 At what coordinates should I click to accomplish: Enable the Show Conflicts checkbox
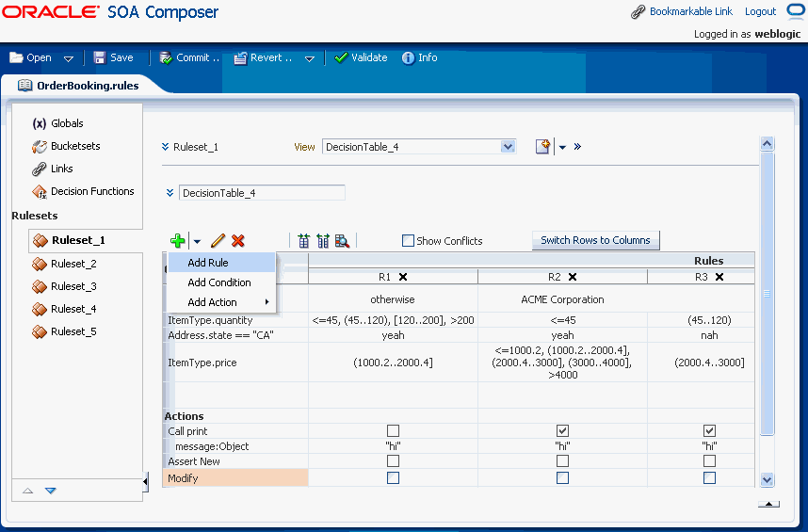tap(408, 240)
